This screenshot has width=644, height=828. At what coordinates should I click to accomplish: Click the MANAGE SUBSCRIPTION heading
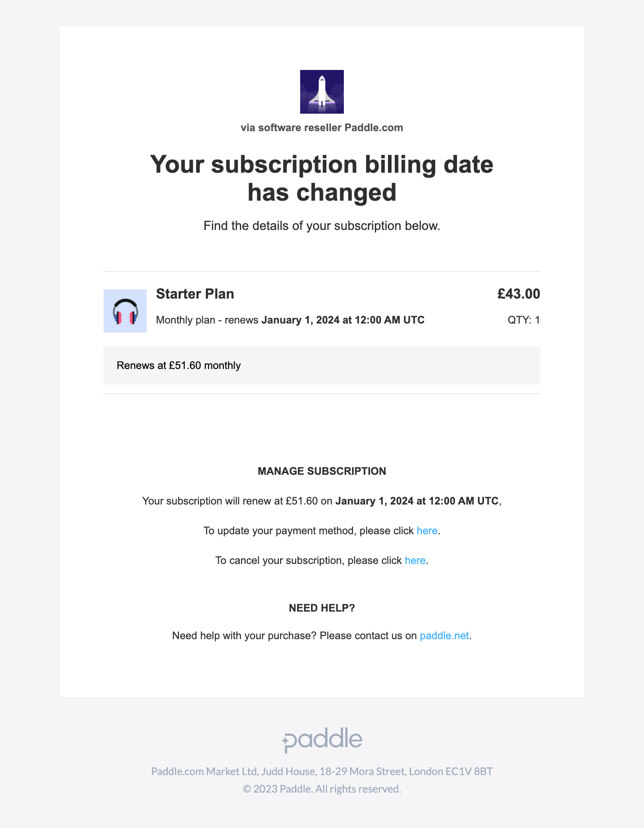coord(322,471)
